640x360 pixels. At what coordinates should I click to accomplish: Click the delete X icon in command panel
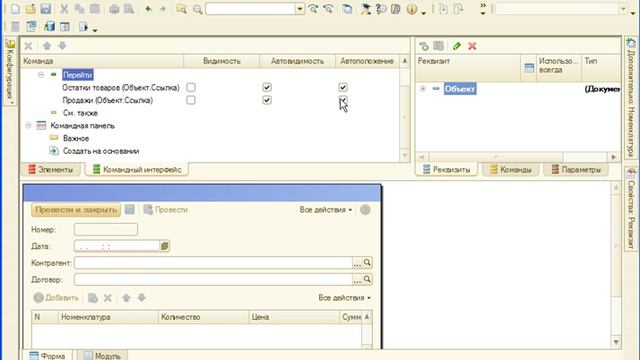point(29,46)
